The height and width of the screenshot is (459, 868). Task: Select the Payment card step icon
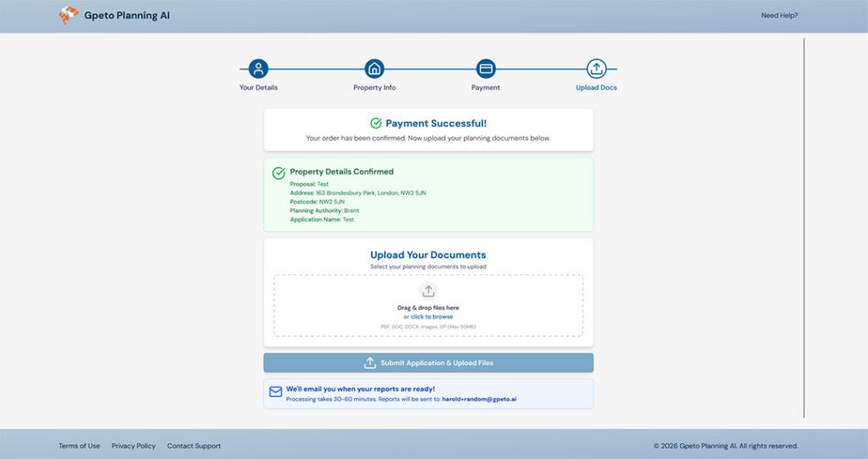pyautogui.click(x=486, y=69)
